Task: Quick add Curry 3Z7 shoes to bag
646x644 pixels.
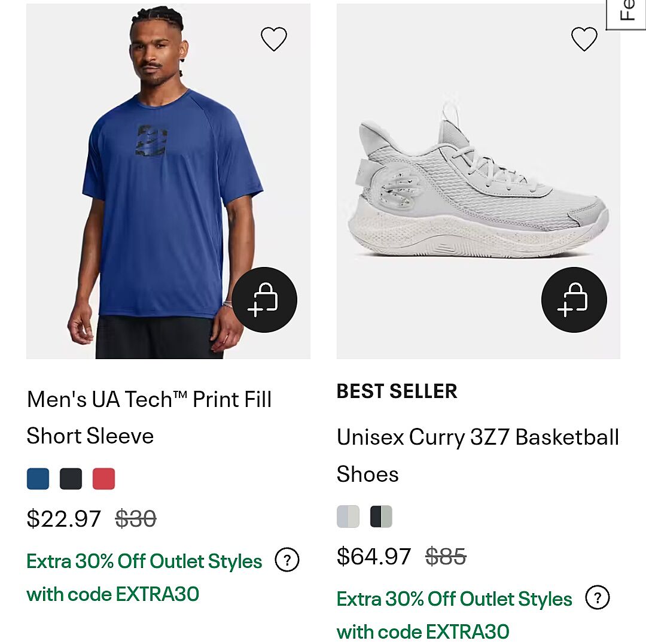Action: 574,300
